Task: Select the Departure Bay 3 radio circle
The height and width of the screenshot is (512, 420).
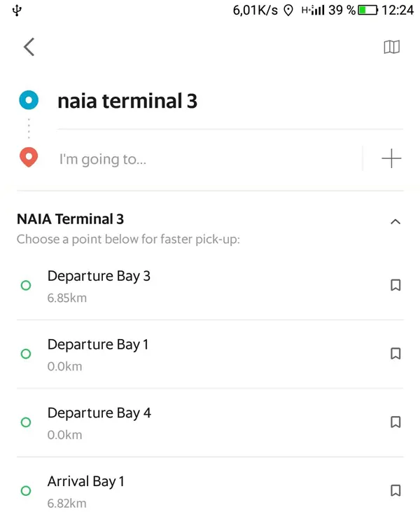Action: 26,285
